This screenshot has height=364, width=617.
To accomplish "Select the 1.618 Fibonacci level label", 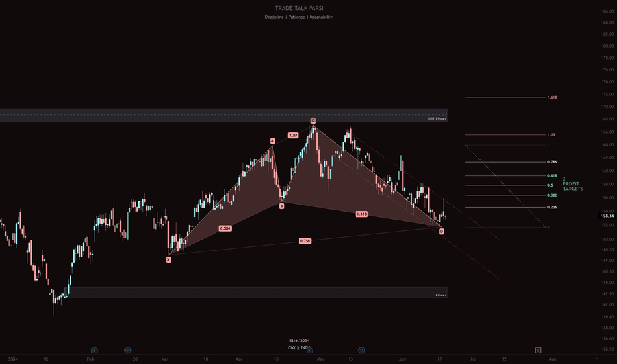I will click(552, 97).
